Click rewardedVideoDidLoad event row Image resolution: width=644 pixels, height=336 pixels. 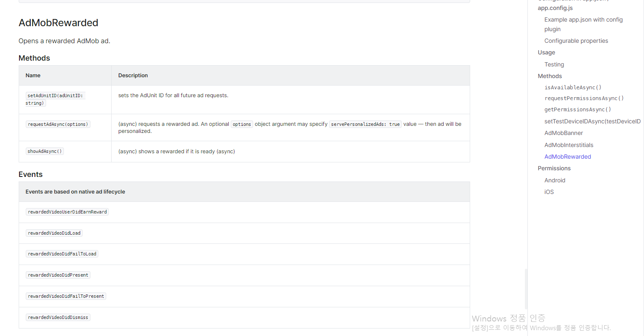(x=244, y=233)
